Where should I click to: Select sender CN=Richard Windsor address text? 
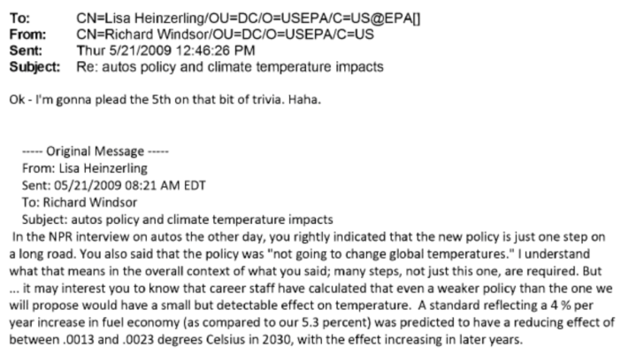click(225, 35)
